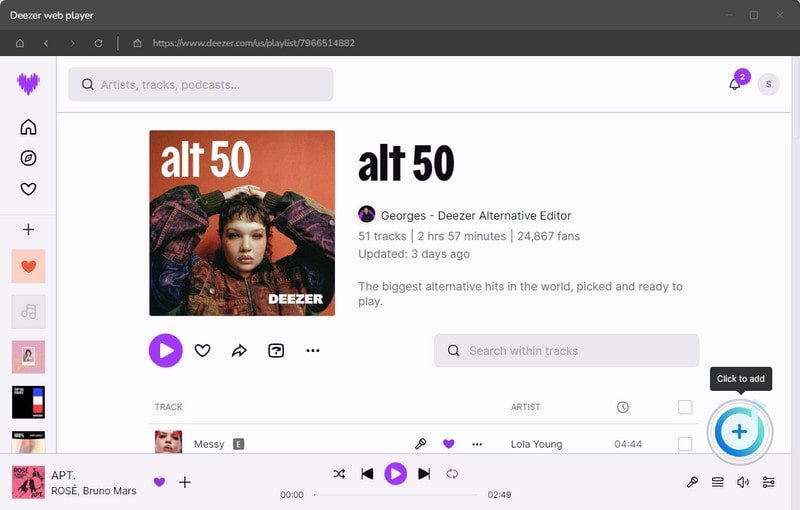Go back with the browser back arrow
This screenshot has width=800, height=510.
point(46,43)
